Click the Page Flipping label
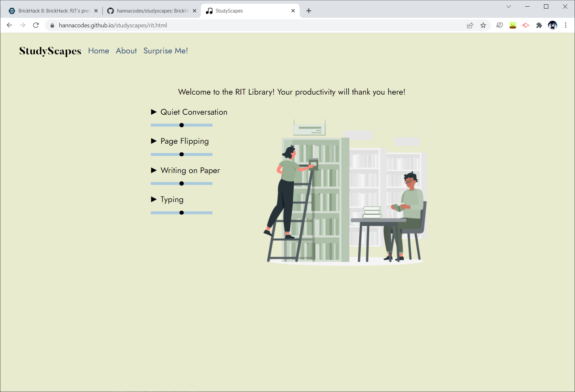The height and width of the screenshot is (392, 575). [184, 141]
